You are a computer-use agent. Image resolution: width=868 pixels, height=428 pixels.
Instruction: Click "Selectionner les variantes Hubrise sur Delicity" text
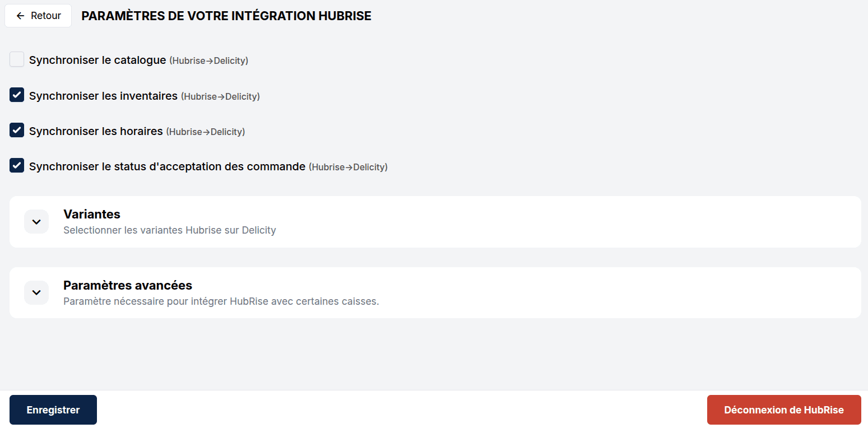169,230
